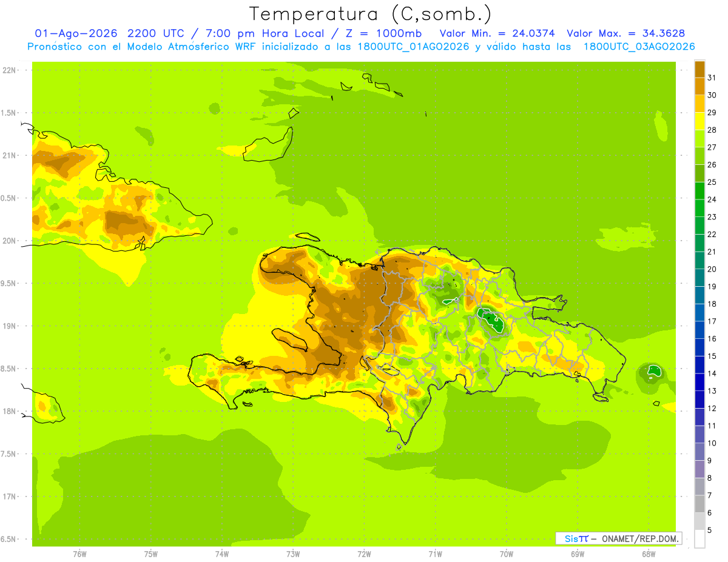Click the 74W longitude axis label
Image resolution: width=728 pixels, height=562 pixels.
pos(222,554)
